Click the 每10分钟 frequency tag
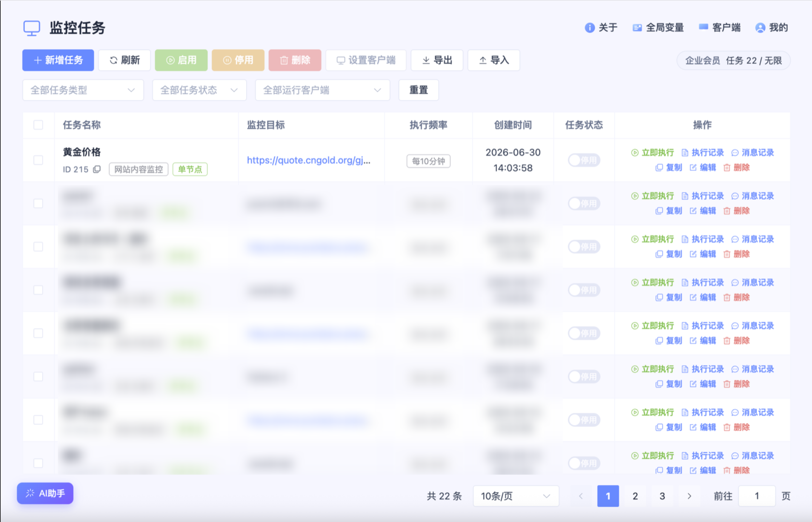The width and height of the screenshot is (812, 522). coord(428,161)
